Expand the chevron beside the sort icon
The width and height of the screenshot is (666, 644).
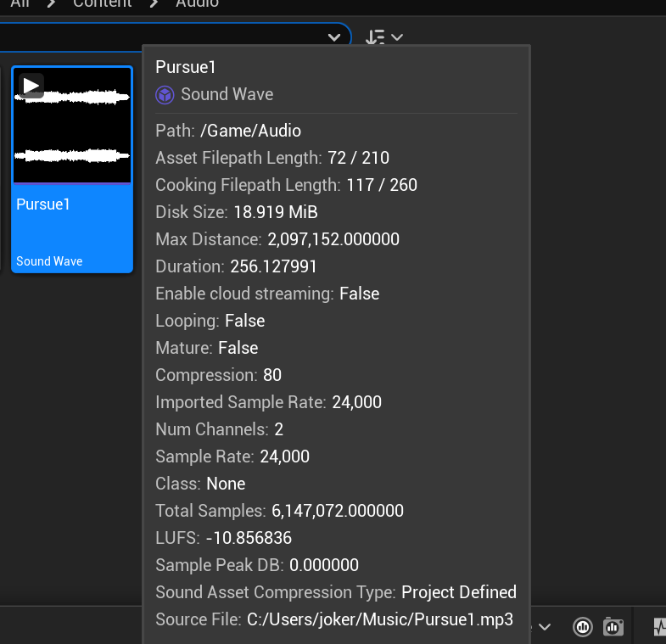[396, 37]
